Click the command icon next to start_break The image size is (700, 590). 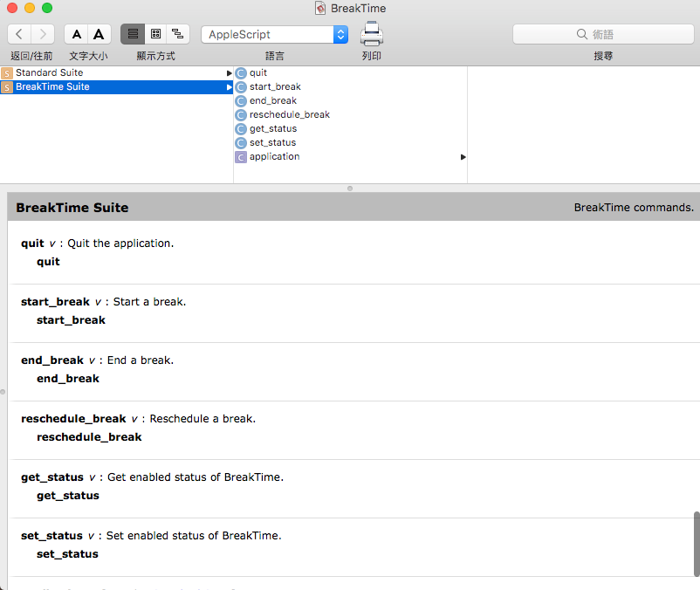click(241, 87)
